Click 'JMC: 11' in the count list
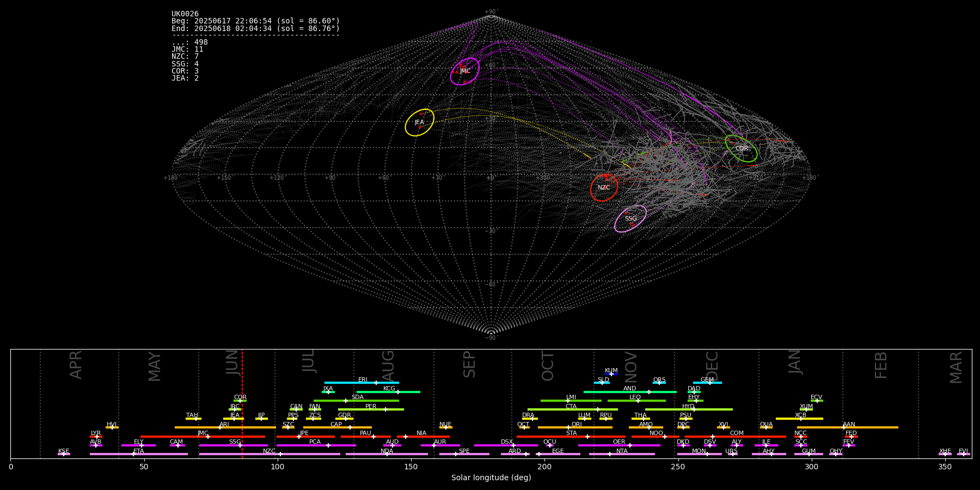 (187, 50)
